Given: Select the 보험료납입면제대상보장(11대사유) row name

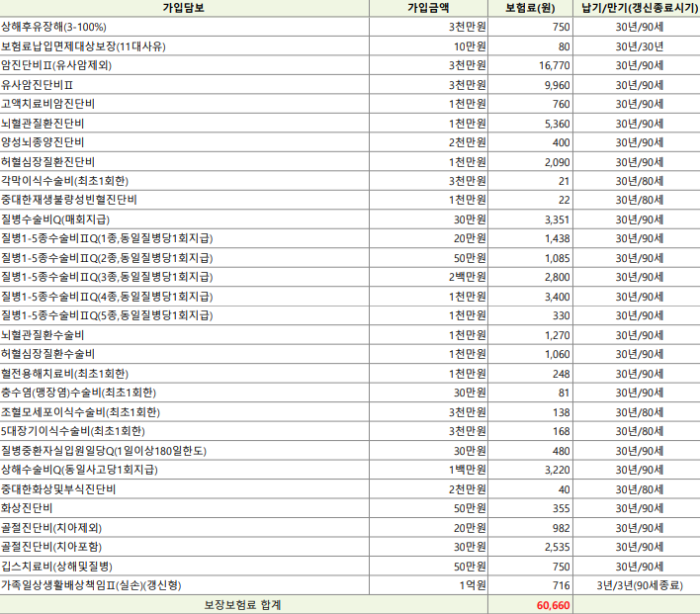Looking at the screenshot, I should pos(69,45).
